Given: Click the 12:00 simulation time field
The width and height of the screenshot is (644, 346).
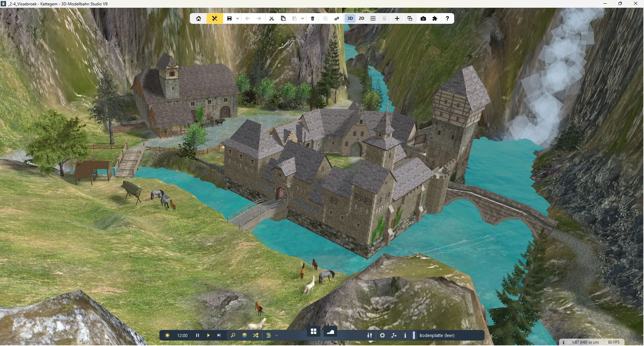Looking at the screenshot, I should [182, 336].
